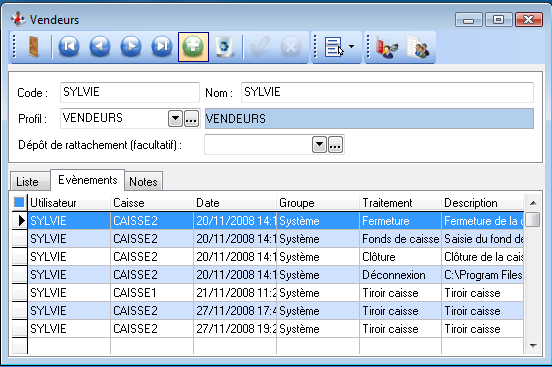Click the date 27/11/2008 19:2 cell

pos(235,329)
